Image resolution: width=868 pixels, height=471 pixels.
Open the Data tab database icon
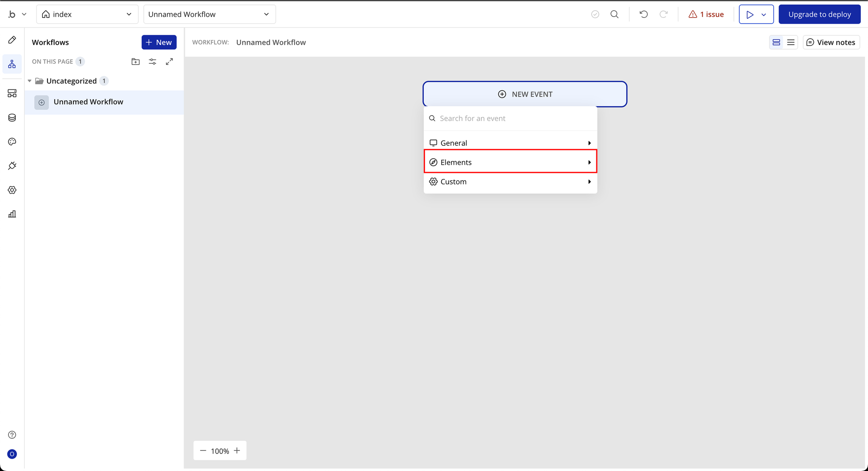click(x=12, y=117)
